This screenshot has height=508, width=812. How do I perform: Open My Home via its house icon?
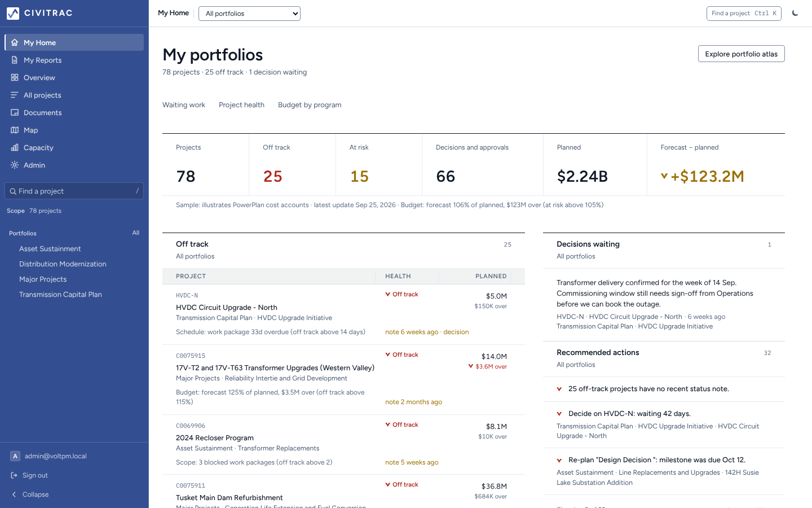pos(15,42)
